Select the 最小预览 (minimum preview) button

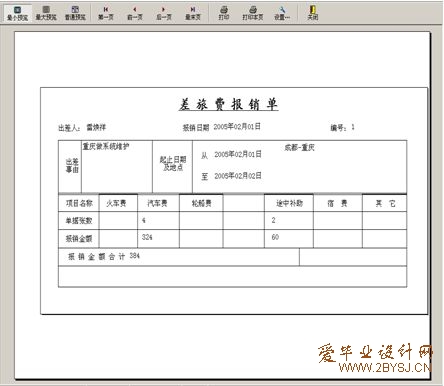point(17,13)
